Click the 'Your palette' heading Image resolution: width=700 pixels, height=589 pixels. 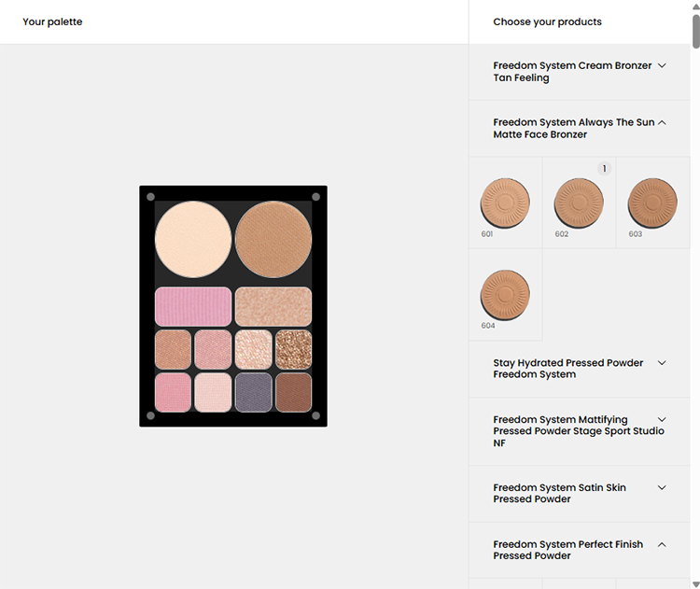point(52,21)
